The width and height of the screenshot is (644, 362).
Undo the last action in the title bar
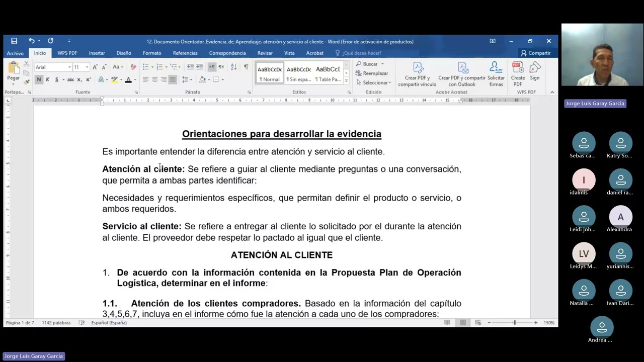point(32,41)
